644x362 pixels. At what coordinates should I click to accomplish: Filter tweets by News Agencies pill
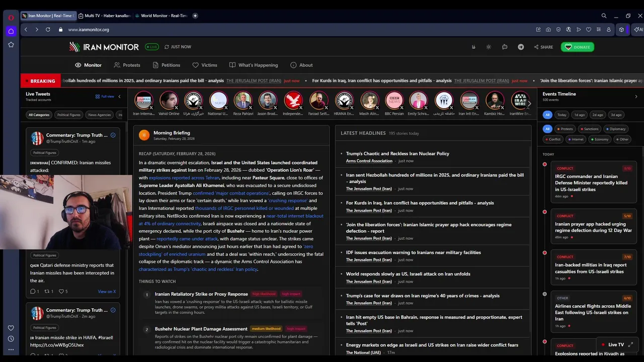[99, 115]
